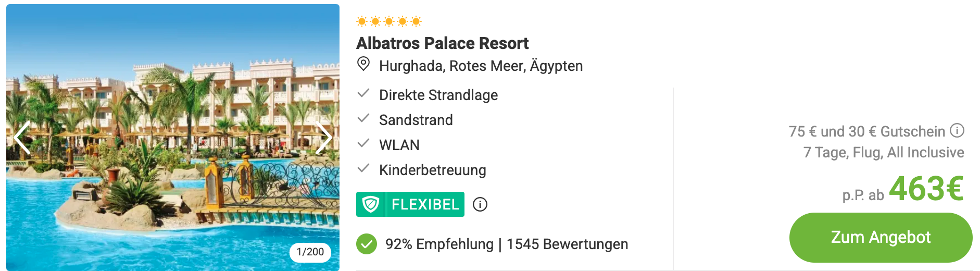Screen dimensions: 980x271
Task: Click the green recommendation checkmark icon
Action: pos(367,244)
